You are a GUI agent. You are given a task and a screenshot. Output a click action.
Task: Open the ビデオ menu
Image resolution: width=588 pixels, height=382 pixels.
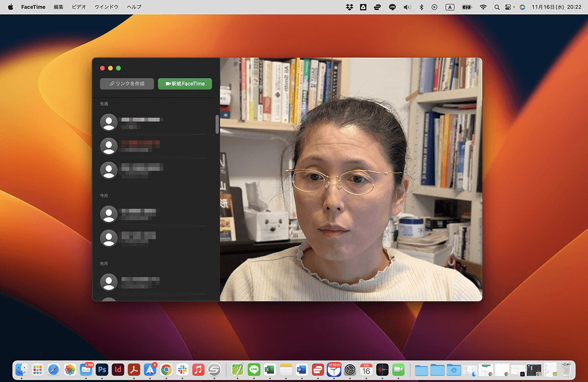(78, 7)
